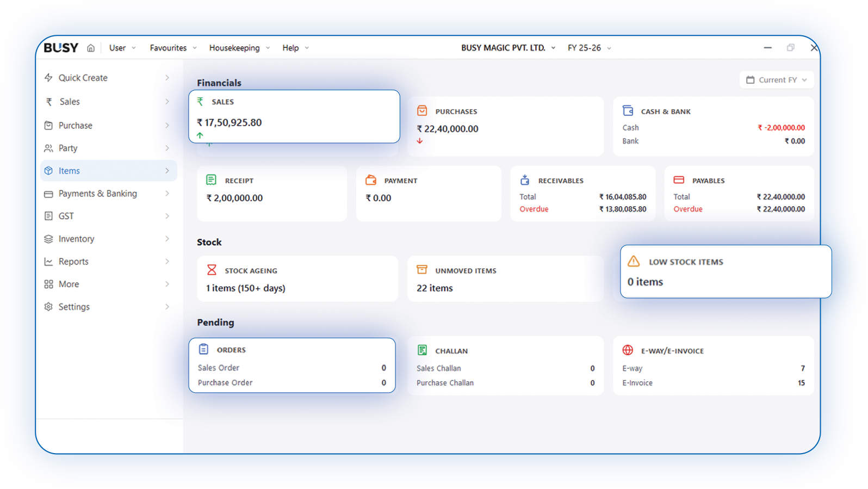This screenshot has width=868, height=489.
Task: Click the Sales rupee icon in sidebar
Action: [49, 102]
